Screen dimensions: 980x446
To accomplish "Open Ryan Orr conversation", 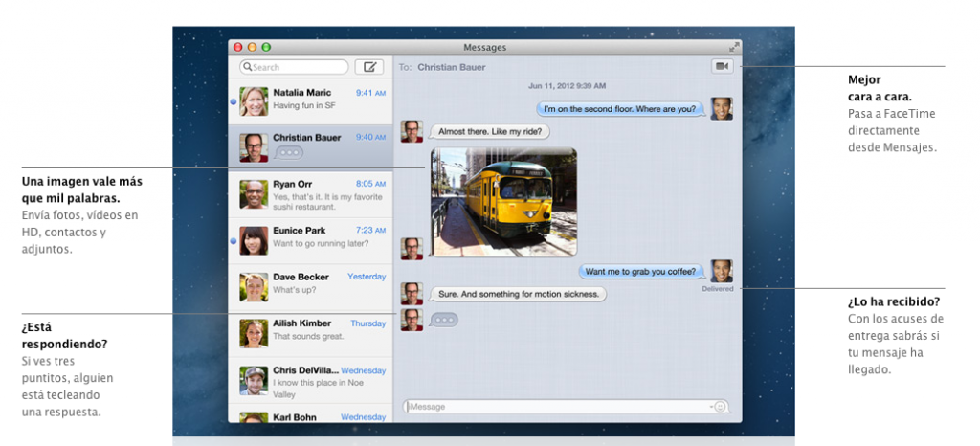I will (x=311, y=194).
